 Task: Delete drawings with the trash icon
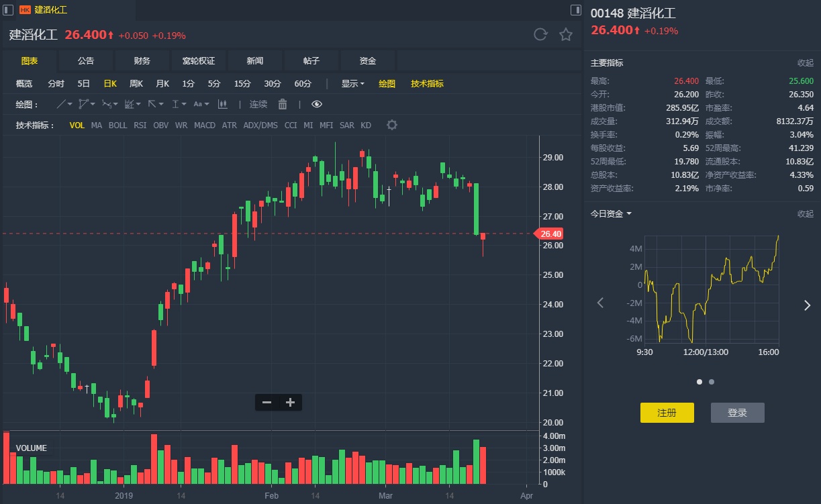click(283, 104)
